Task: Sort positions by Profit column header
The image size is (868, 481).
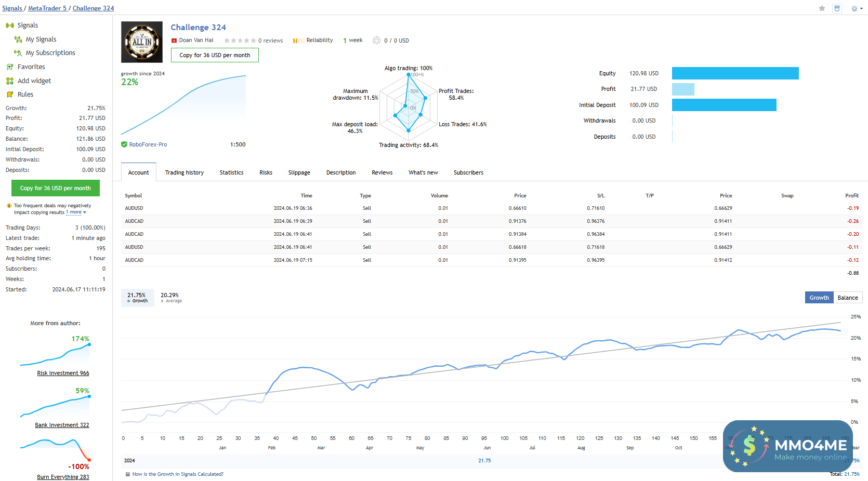Action: point(852,196)
